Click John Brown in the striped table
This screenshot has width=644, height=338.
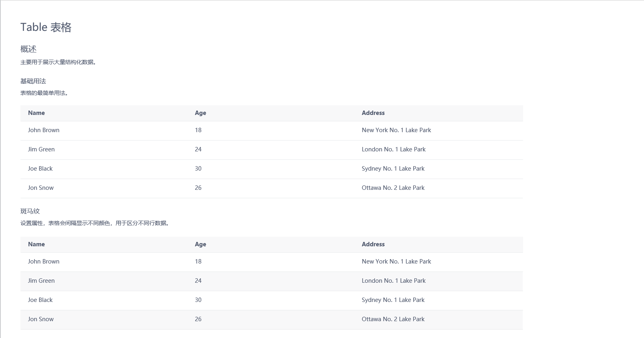44,262
